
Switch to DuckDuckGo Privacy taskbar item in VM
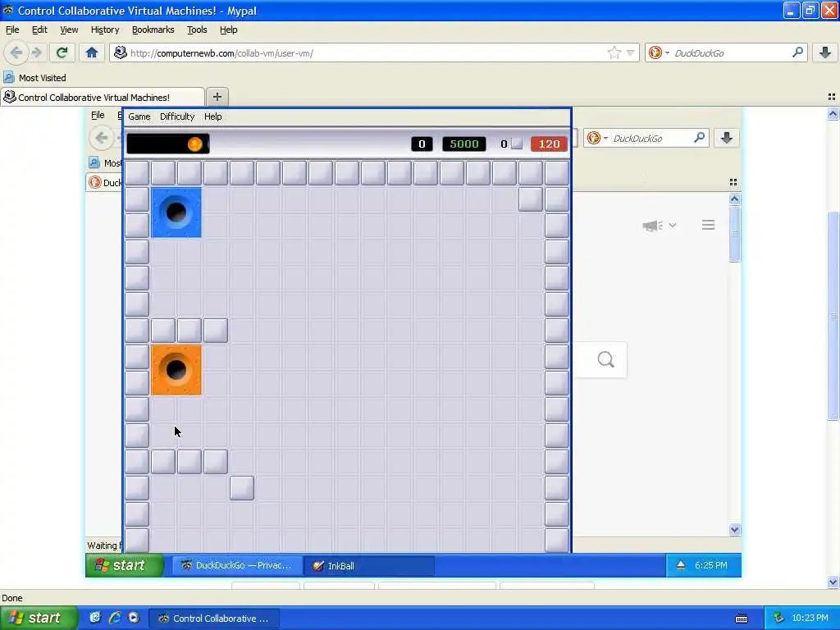point(237,565)
